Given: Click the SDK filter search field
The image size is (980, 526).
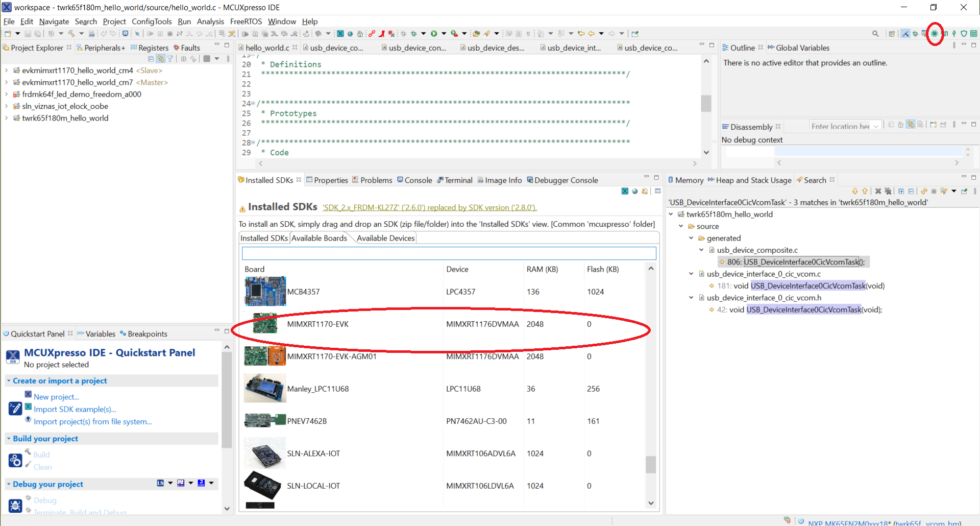Looking at the screenshot, I should pos(448,253).
